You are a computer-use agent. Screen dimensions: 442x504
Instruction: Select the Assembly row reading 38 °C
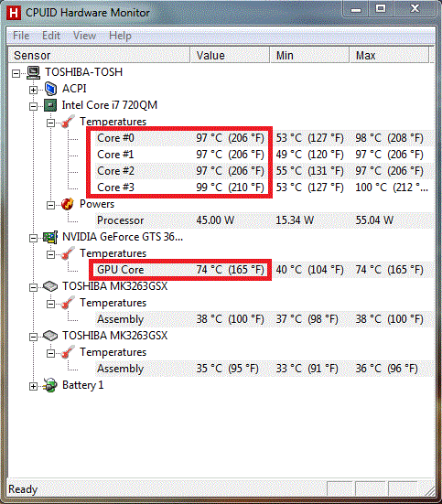pos(264,319)
